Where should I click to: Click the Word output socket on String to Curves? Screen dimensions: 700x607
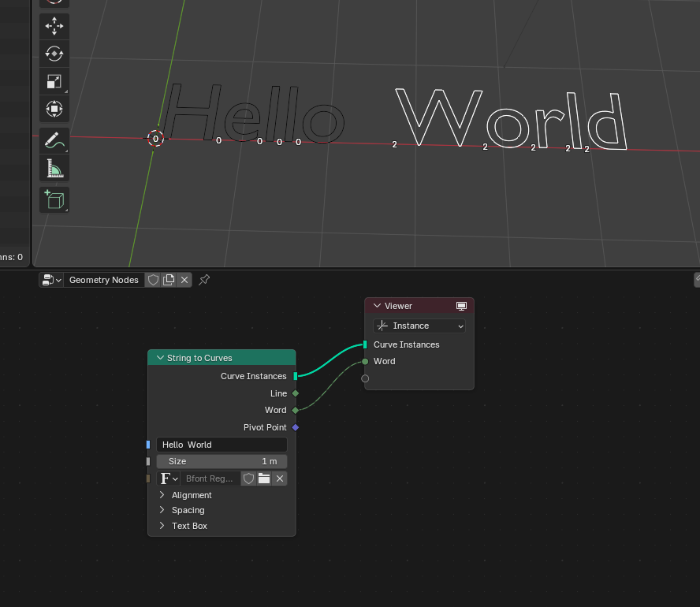click(x=295, y=410)
